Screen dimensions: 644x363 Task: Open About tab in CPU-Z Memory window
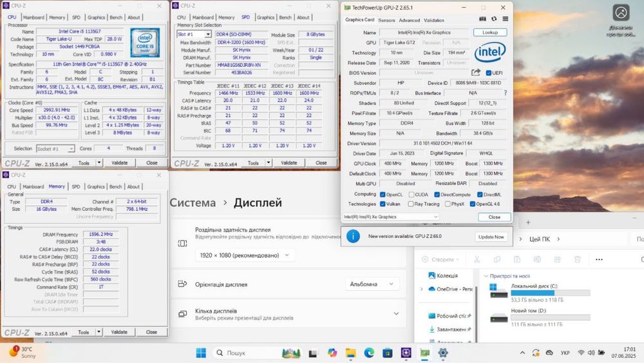point(133,186)
